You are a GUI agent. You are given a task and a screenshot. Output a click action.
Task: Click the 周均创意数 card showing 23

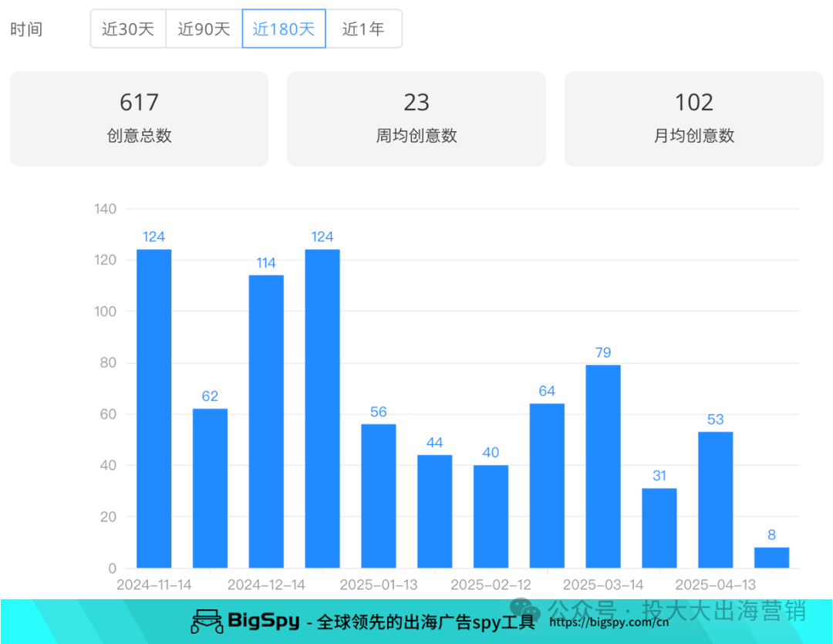tap(416, 118)
